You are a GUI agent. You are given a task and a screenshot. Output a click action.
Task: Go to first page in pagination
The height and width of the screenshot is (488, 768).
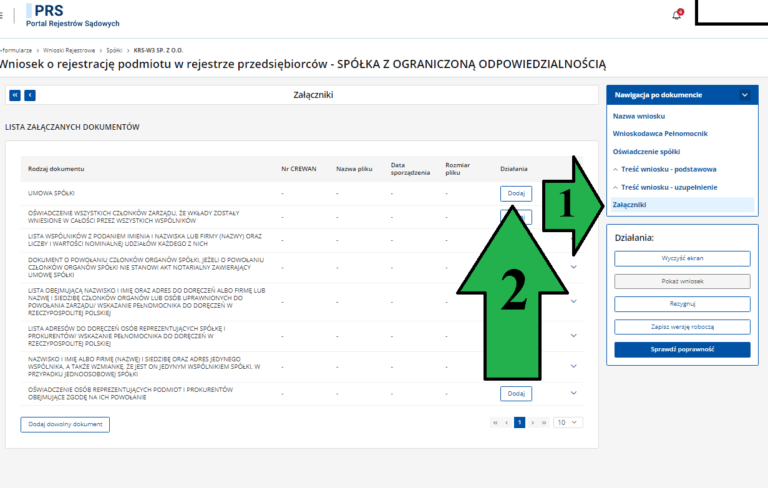(495, 422)
